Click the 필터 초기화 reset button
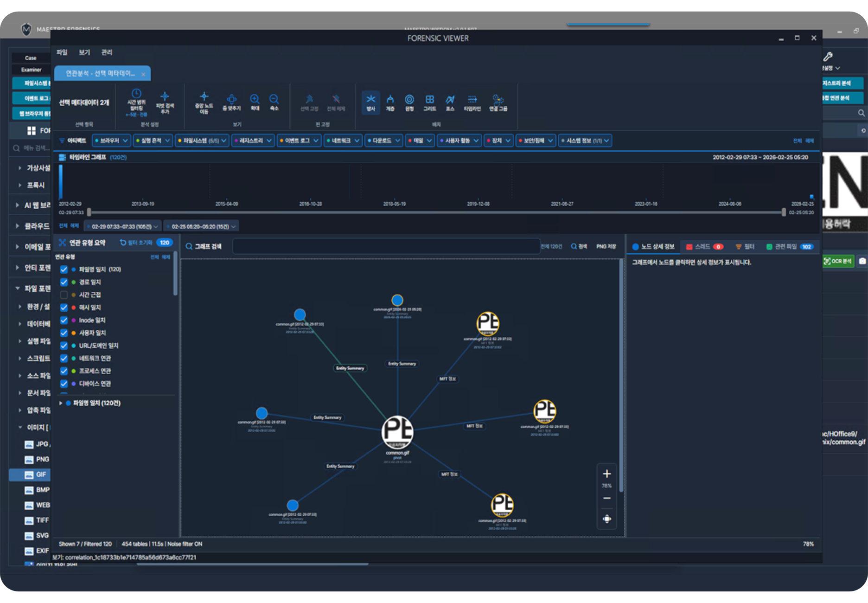Viewport: 868px width, 603px height. coord(136,243)
